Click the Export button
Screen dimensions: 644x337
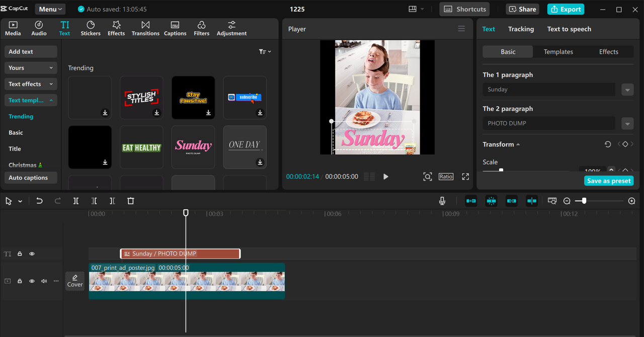566,9
